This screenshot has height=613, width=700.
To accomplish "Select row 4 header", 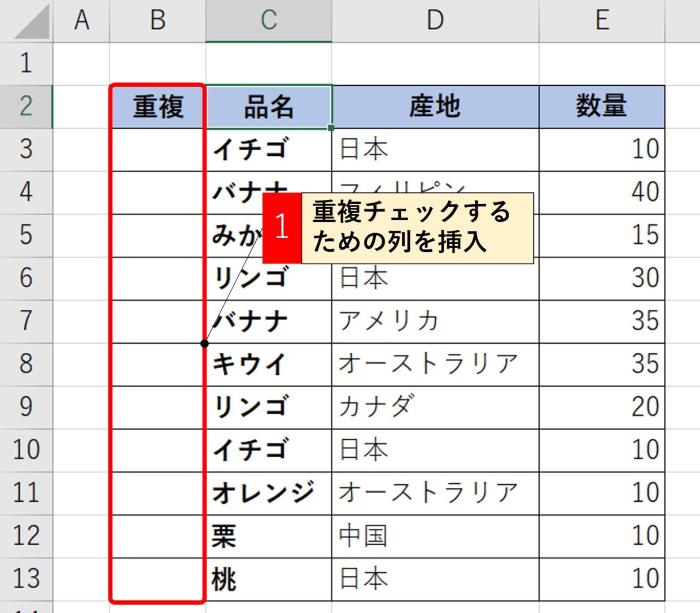I will tap(27, 192).
